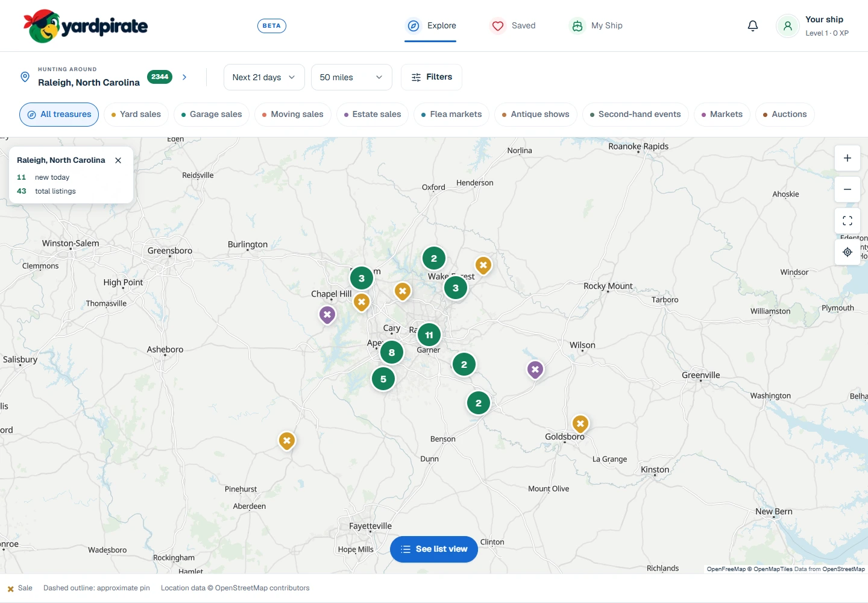
Task: Select the yellow pin east of Wake Forest
Action: pyautogui.click(x=483, y=265)
